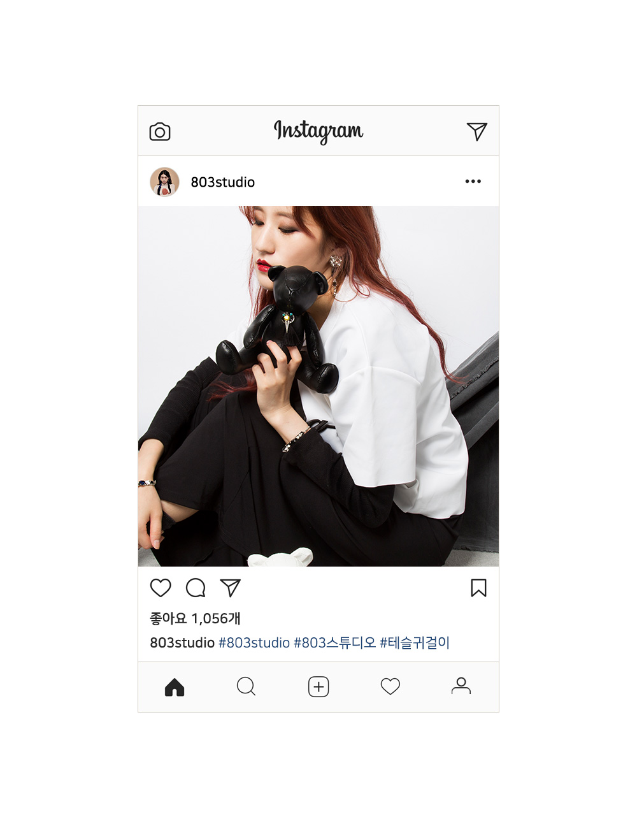Open the three-dot post options menu
Image resolution: width=637 pixels, height=840 pixels.
click(473, 182)
